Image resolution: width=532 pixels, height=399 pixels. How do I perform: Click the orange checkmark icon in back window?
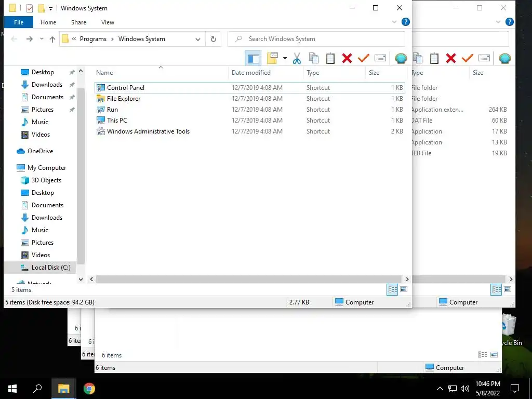coord(467,58)
